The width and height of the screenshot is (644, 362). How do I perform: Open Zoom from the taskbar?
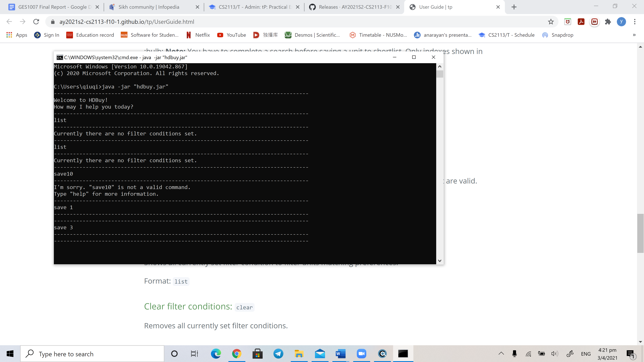[x=362, y=354]
